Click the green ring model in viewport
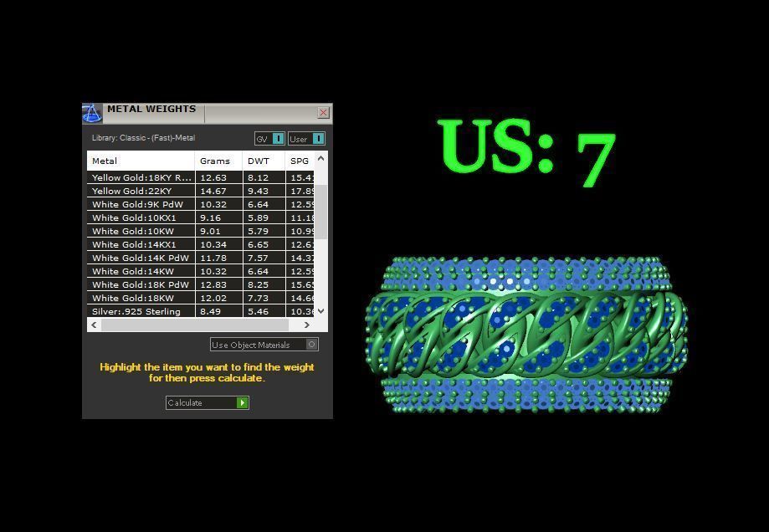The image size is (769, 532). (x=526, y=335)
